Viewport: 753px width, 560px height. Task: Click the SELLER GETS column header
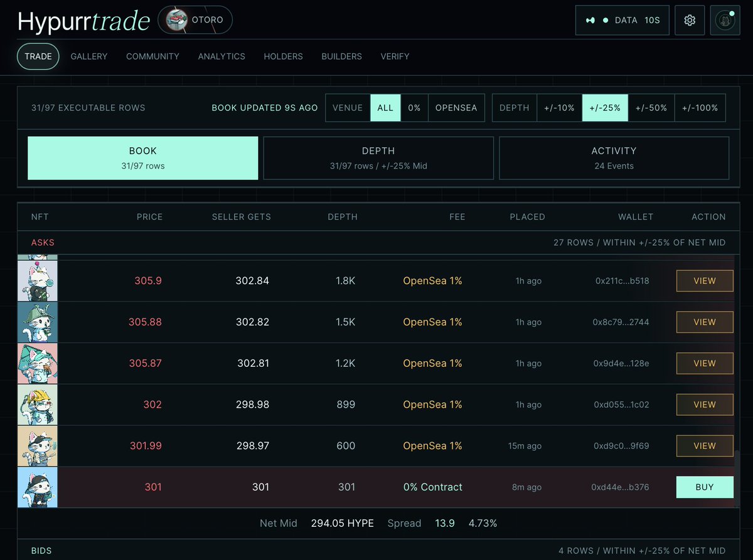(x=242, y=217)
